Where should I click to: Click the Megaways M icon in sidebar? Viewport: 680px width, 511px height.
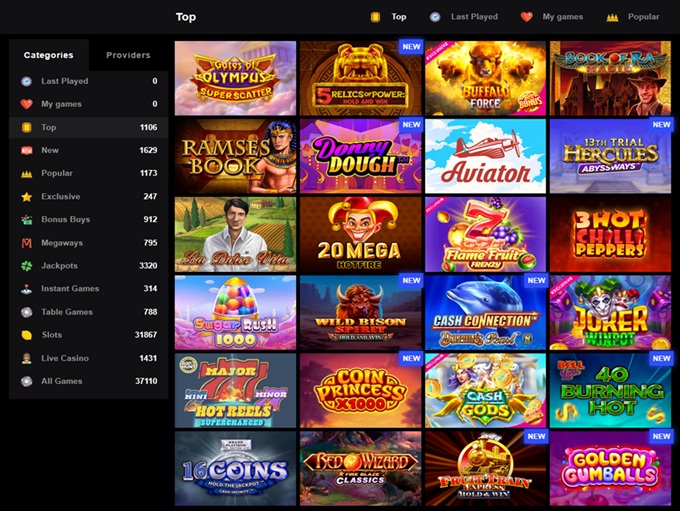click(x=26, y=243)
